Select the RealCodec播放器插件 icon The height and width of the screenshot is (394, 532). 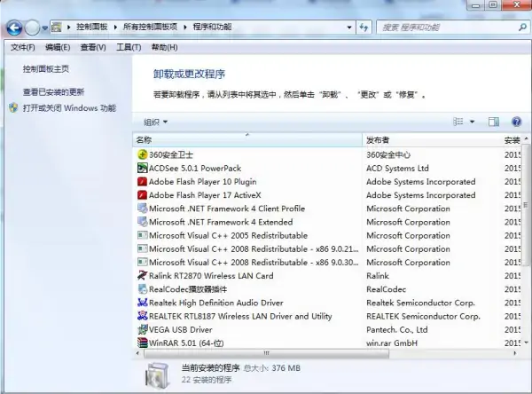[142, 289]
